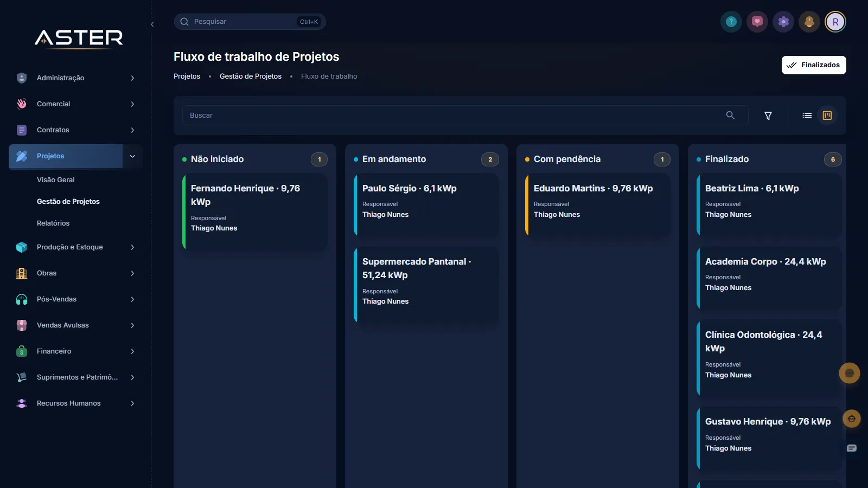868x488 pixels.
Task: Click the ASTER logo
Action: pos(79,38)
